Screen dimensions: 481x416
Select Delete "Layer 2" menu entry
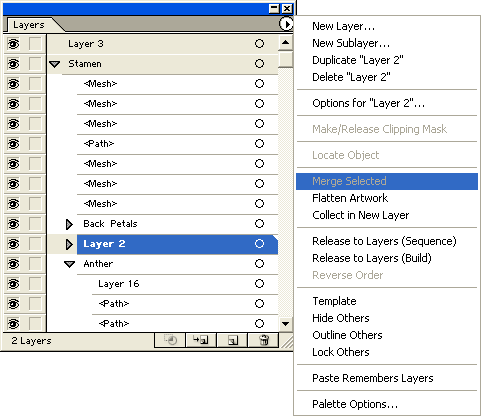(351, 77)
